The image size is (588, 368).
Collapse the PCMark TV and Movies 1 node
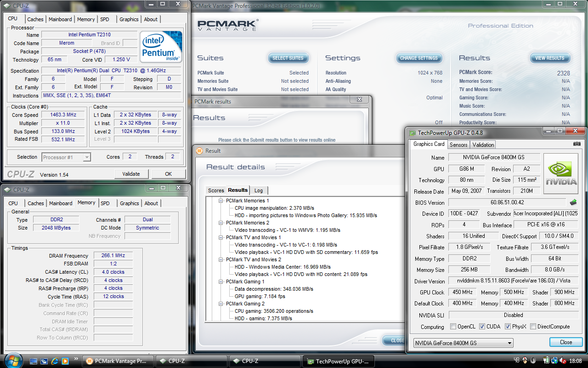click(x=221, y=237)
